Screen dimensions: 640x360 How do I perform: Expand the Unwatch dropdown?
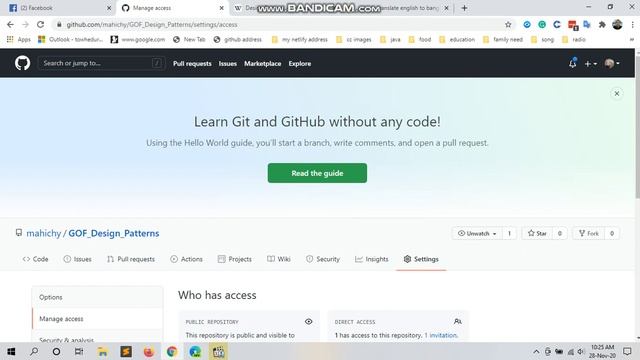pyautogui.click(x=477, y=233)
